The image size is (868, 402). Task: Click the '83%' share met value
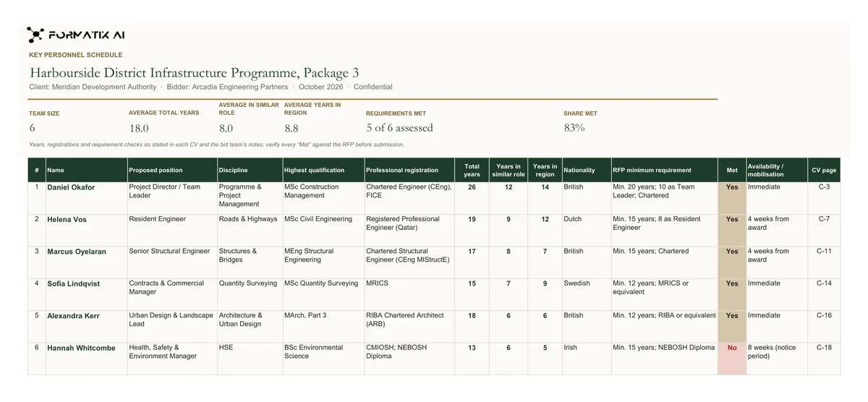(x=574, y=128)
